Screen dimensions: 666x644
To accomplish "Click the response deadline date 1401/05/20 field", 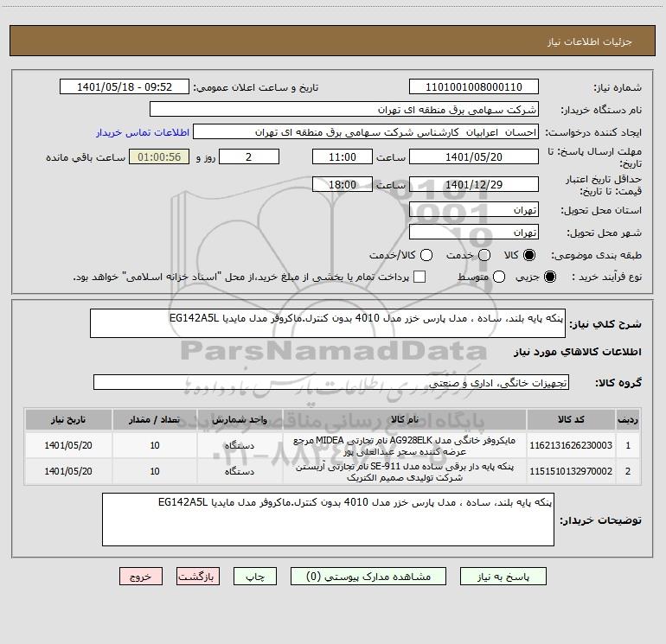I will click(474, 156).
